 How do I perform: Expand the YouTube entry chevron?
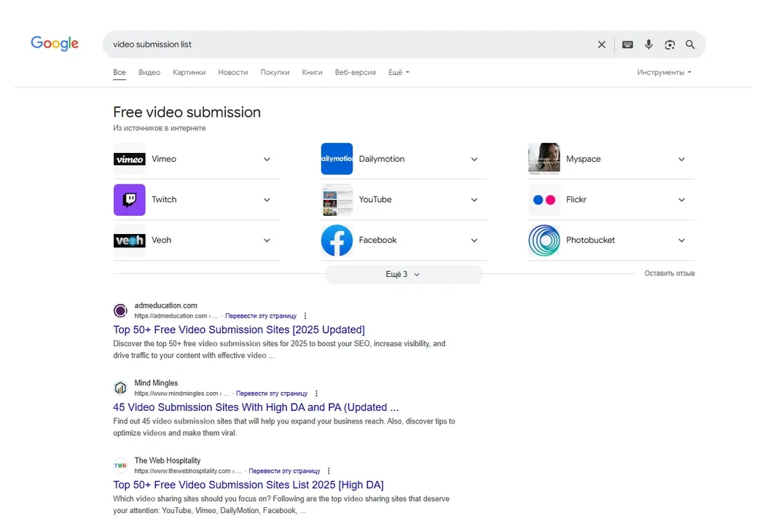click(x=474, y=200)
